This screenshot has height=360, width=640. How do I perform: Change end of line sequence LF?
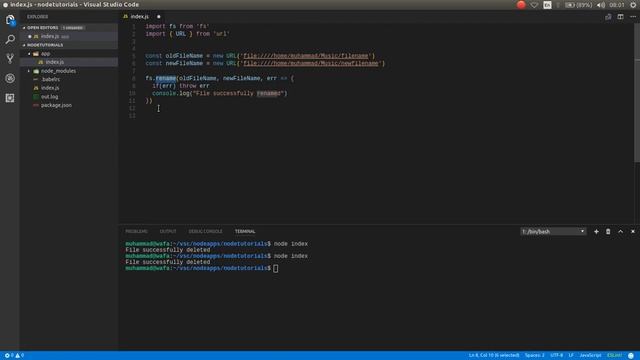point(571,356)
